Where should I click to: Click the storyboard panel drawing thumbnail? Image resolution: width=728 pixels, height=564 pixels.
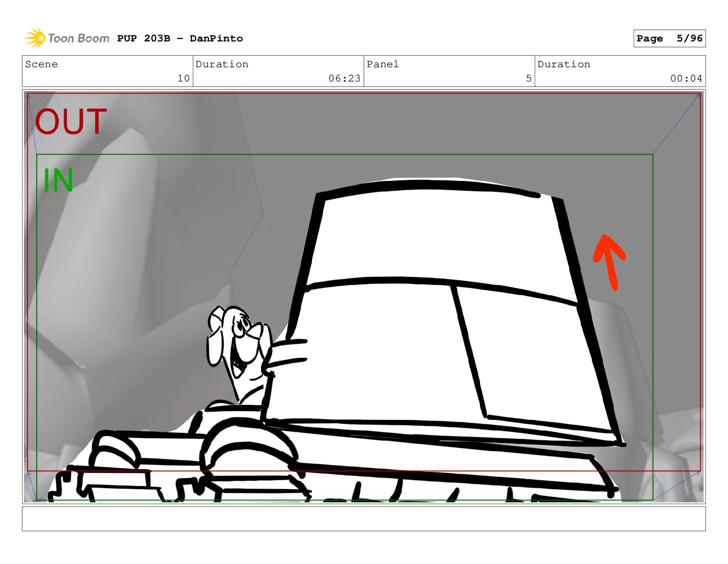point(364,297)
